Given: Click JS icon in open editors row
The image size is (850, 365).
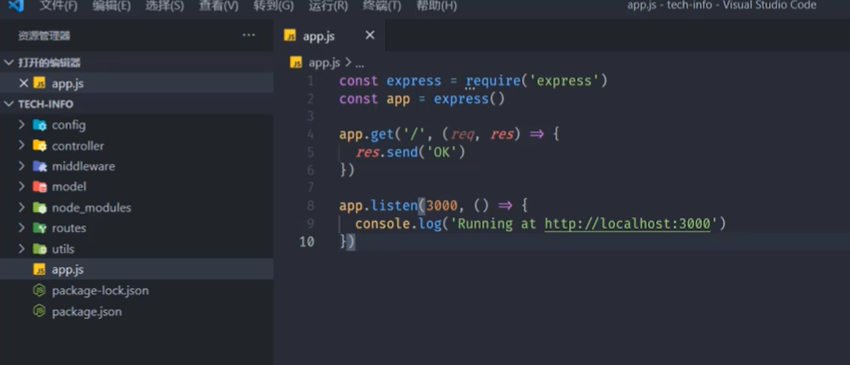Looking at the screenshot, I should pos(40,84).
